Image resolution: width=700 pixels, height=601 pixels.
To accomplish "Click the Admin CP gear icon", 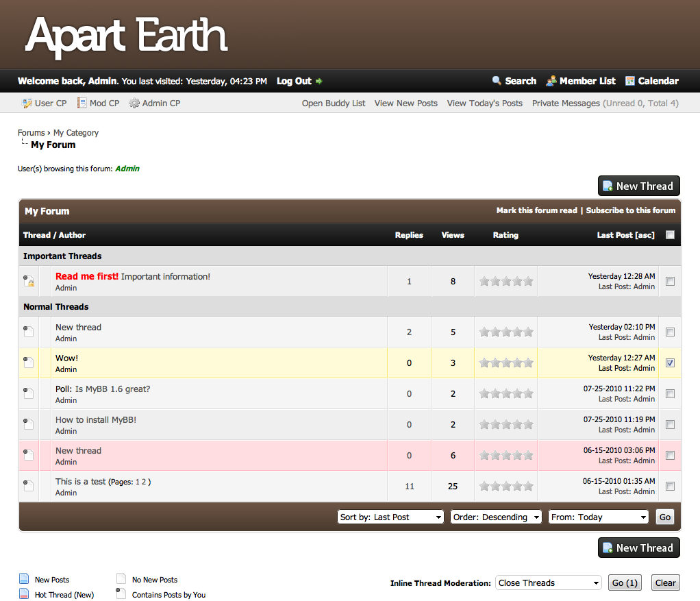I will pos(134,103).
